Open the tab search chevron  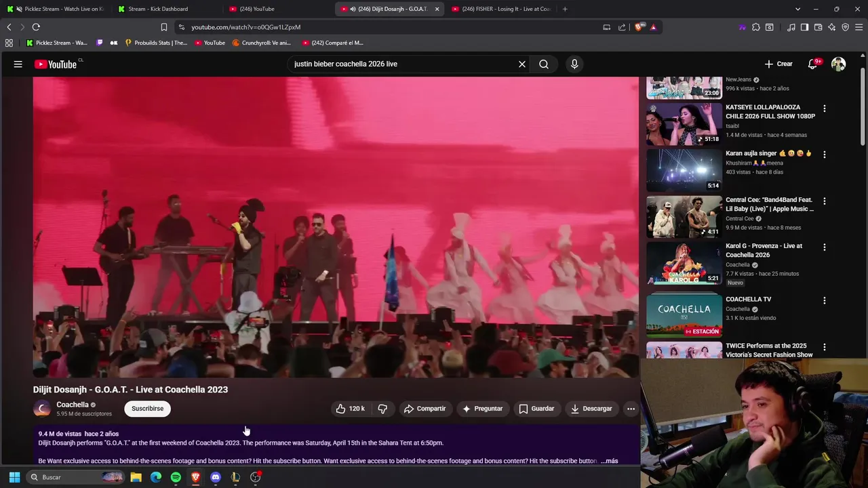(x=797, y=9)
